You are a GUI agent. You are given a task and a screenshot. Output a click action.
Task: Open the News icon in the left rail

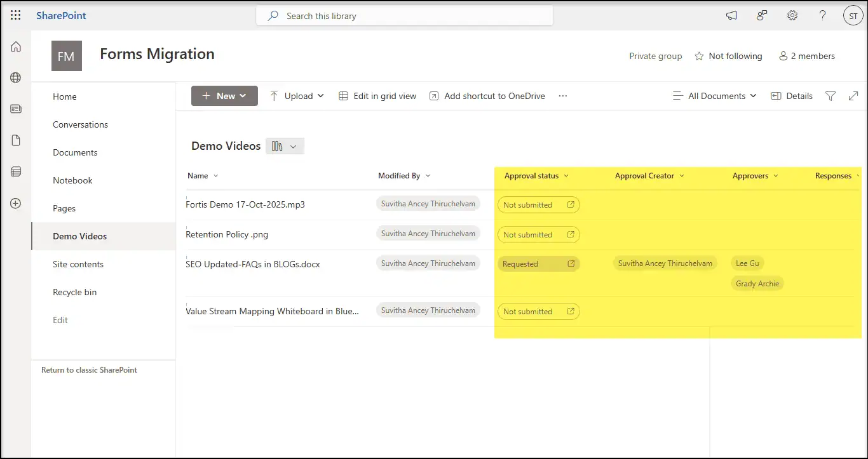(15, 109)
